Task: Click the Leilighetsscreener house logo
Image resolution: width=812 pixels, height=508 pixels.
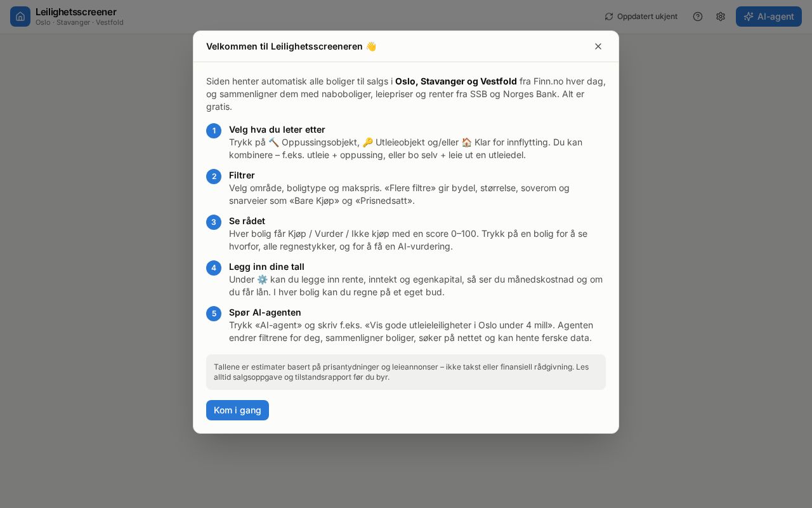Action: pyautogui.click(x=20, y=17)
